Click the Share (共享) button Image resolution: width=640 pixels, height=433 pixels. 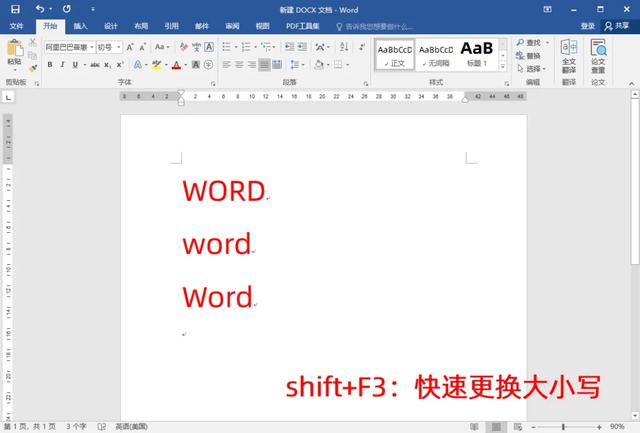click(617, 26)
